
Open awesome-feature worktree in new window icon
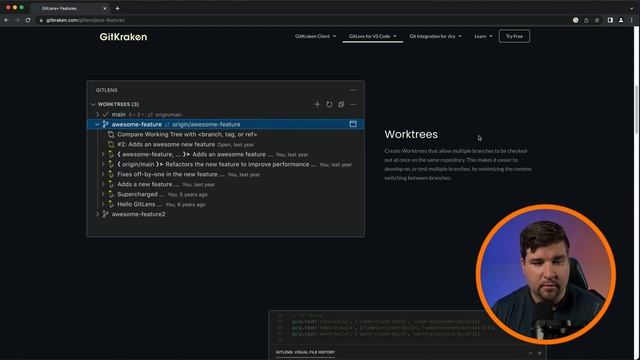coord(353,124)
